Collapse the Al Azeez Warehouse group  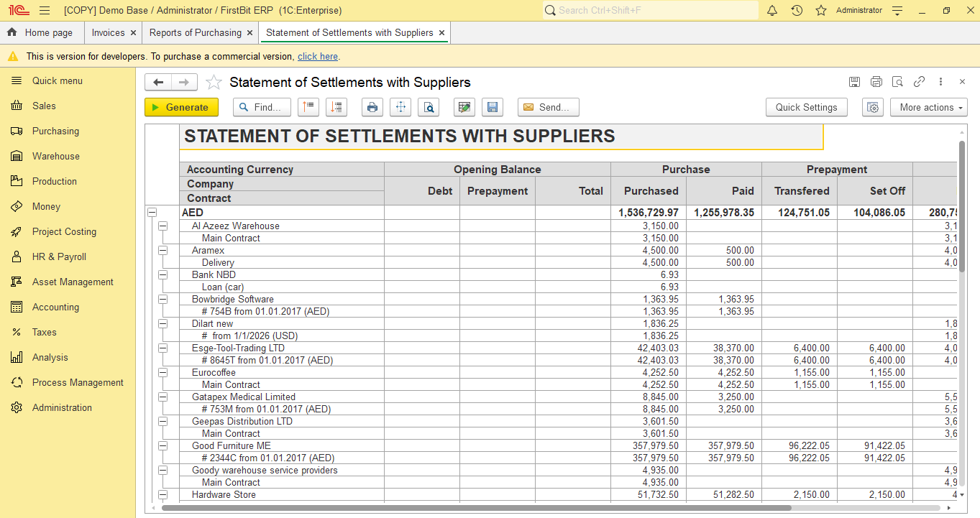coord(163,226)
